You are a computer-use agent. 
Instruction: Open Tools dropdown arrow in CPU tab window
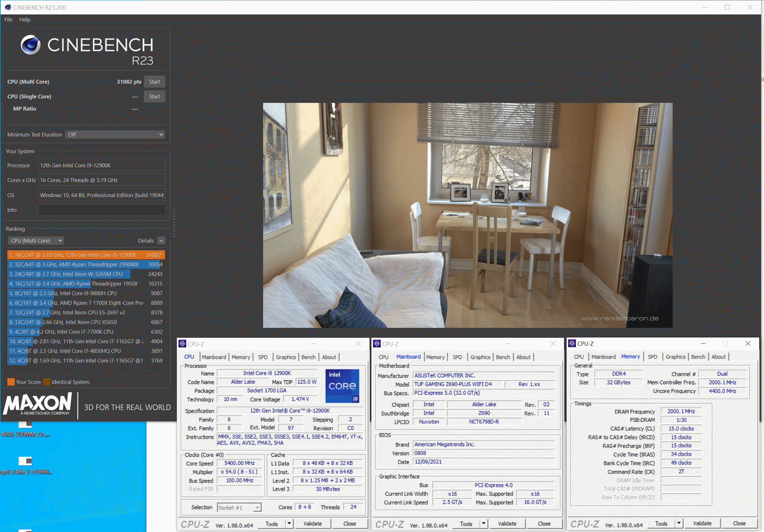pyautogui.click(x=289, y=524)
